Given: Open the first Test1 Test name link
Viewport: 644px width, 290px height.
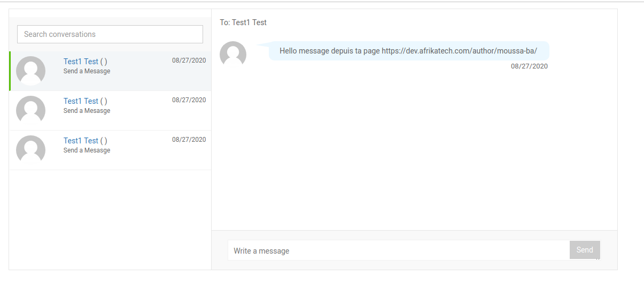Looking at the screenshot, I should (81, 62).
